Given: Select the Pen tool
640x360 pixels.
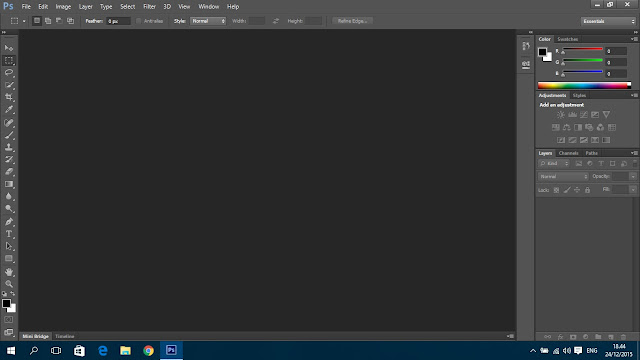Looking at the screenshot, I should pos(9,222).
